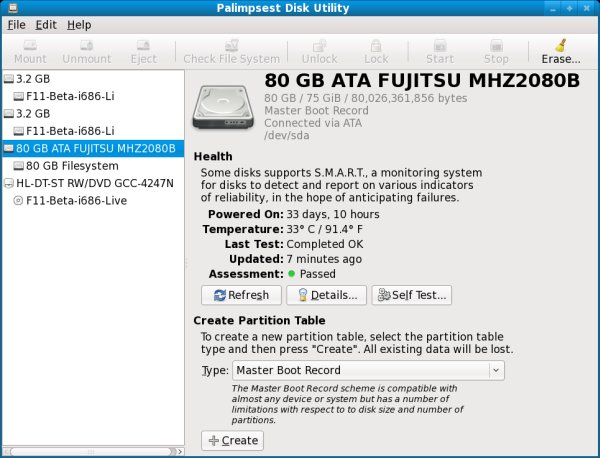600x458 pixels.
Task: Click the Stop toolbar icon
Action: 496,45
